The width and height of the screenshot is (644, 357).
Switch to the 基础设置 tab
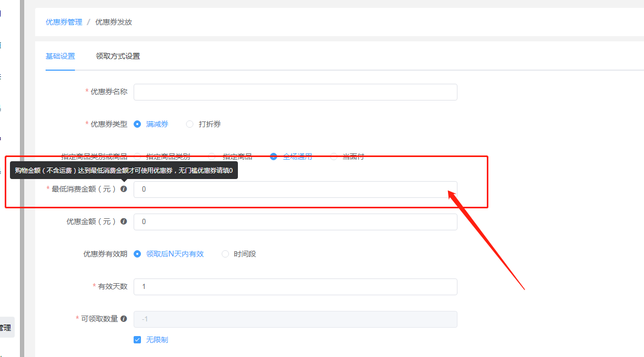click(60, 56)
